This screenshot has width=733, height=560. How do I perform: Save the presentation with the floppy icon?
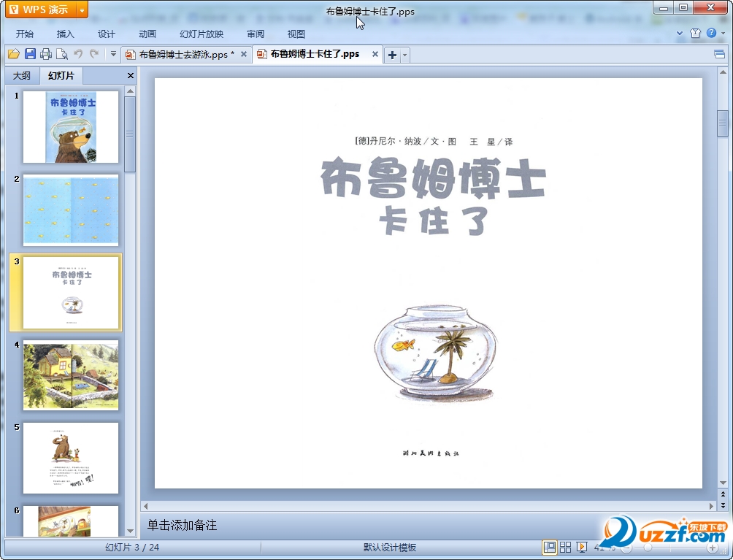pos(30,54)
